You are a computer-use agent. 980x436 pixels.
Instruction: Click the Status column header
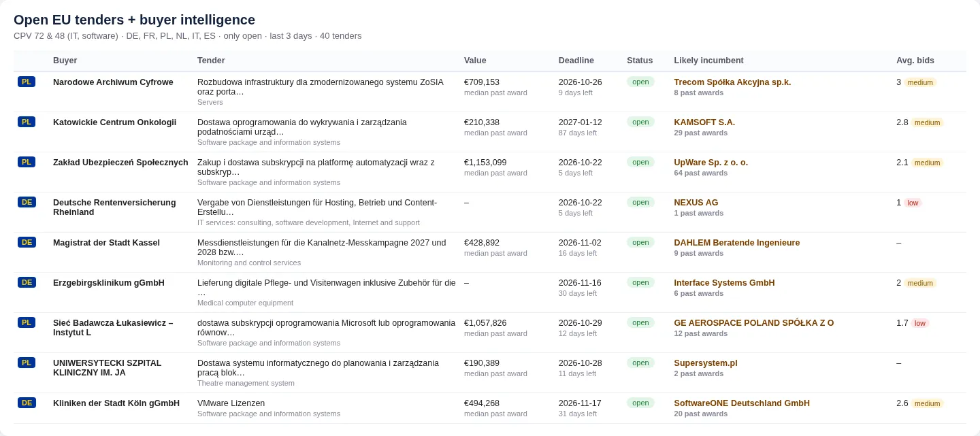point(640,61)
